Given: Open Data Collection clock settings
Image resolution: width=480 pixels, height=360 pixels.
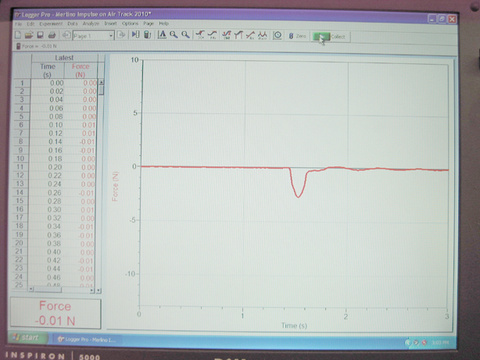Looking at the screenshot, I should [x=277, y=35].
